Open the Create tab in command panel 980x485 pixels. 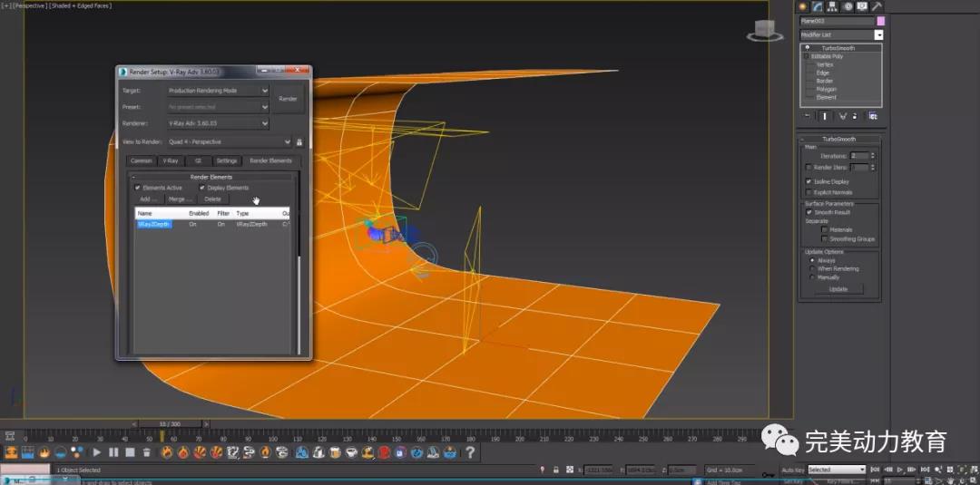(x=803, y=6)
